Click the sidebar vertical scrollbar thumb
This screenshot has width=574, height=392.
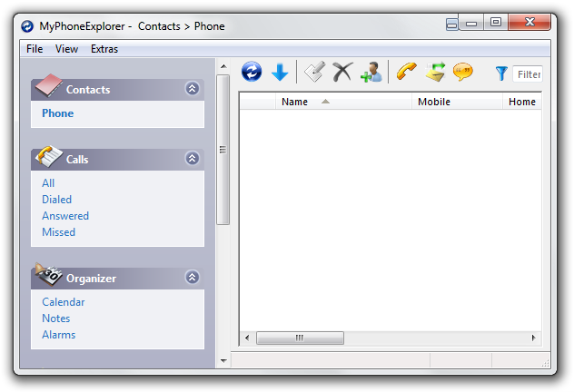223,150
